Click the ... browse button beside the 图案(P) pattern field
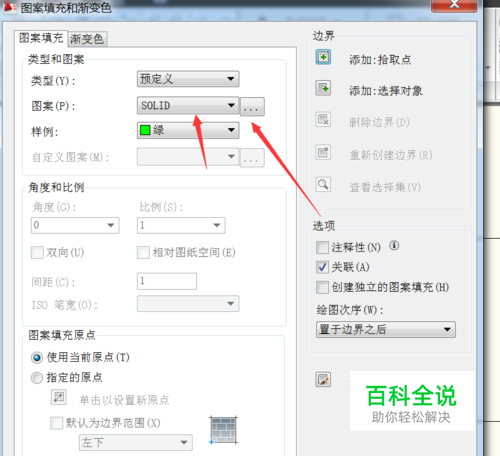Screen dimensions: 500x456 pos(252,107)
